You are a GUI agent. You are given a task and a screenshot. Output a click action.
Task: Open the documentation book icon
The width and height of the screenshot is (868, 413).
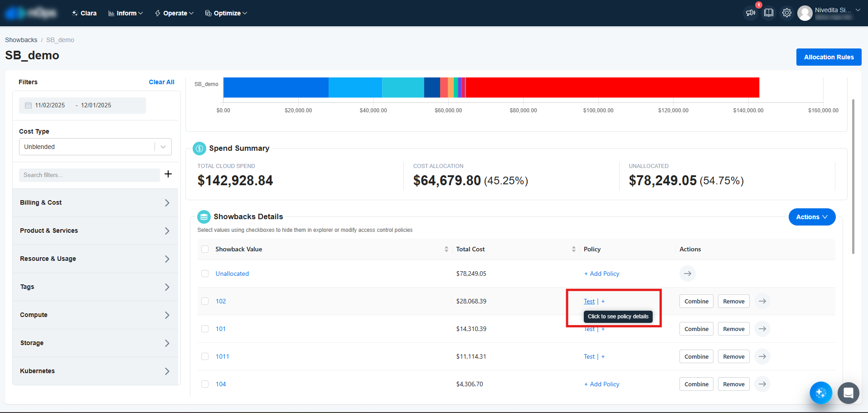(769, 13)
